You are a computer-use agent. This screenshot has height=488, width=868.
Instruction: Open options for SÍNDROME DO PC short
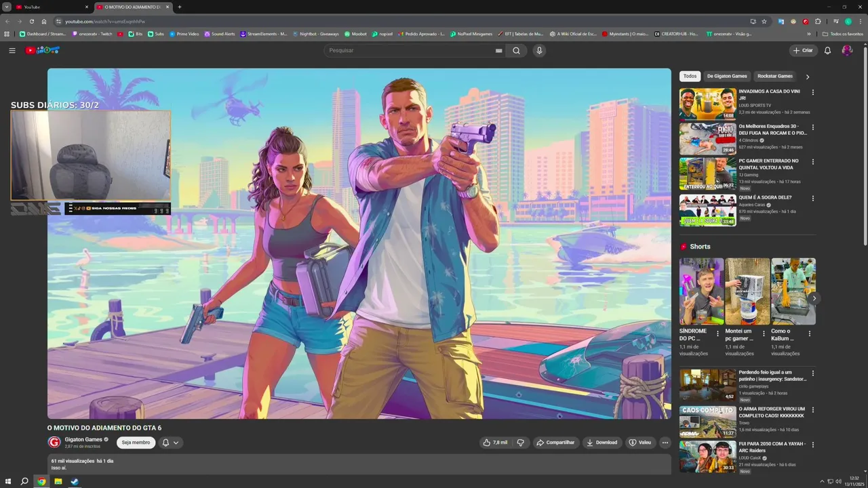click(717, 333)
